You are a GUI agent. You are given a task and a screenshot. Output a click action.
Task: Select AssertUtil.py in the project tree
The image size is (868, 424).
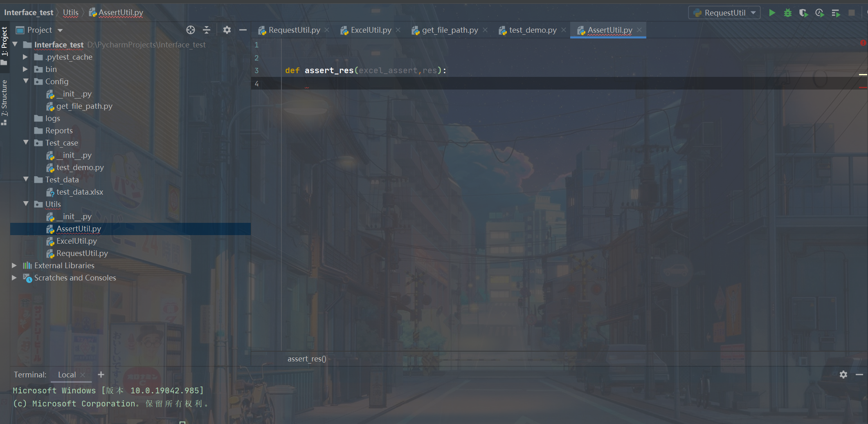79,229
